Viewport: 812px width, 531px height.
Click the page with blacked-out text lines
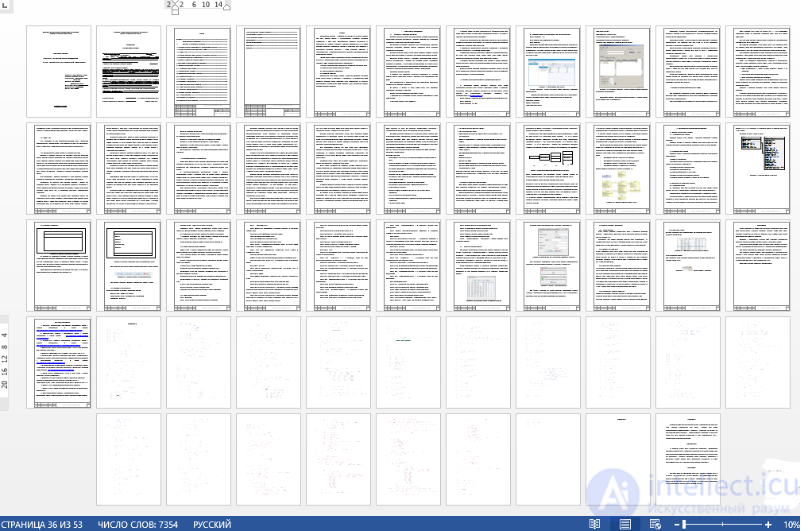coord(129,72)
